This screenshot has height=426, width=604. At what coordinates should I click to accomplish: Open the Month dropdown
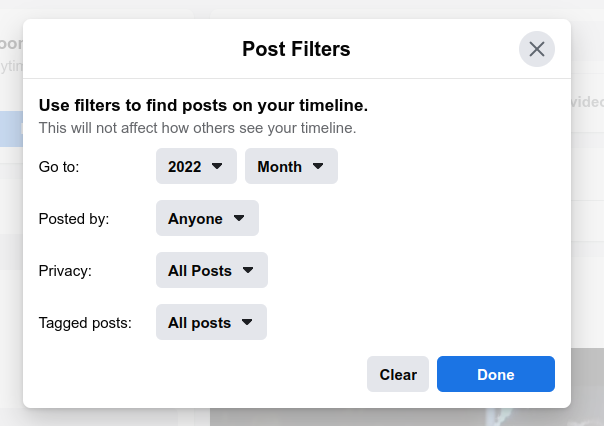291,166
